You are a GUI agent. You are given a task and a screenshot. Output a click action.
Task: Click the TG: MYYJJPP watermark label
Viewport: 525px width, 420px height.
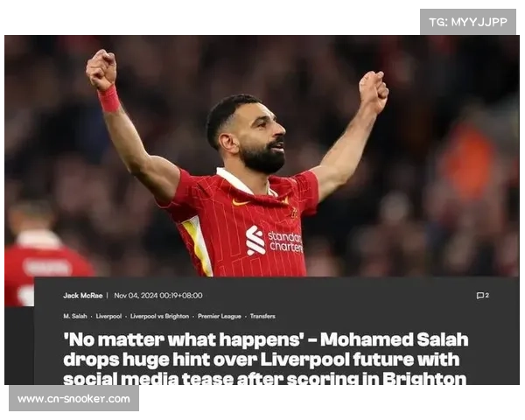point(468,22)
